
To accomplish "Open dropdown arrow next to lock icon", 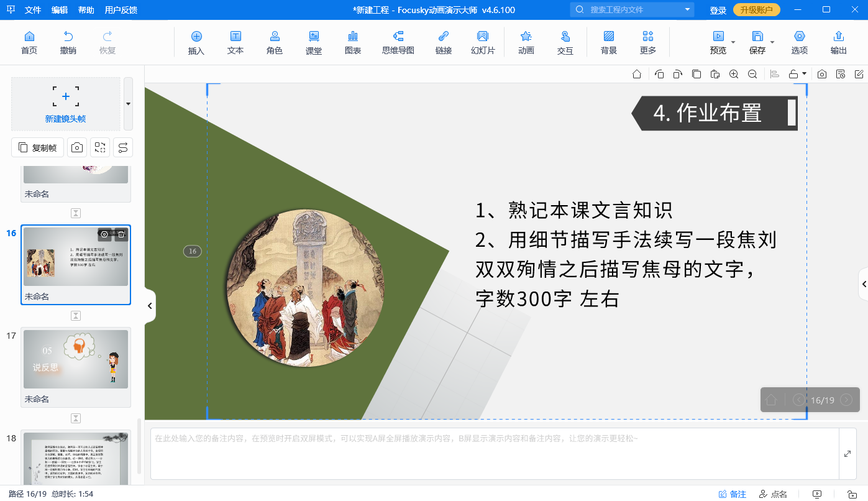I will click(805, 74).
